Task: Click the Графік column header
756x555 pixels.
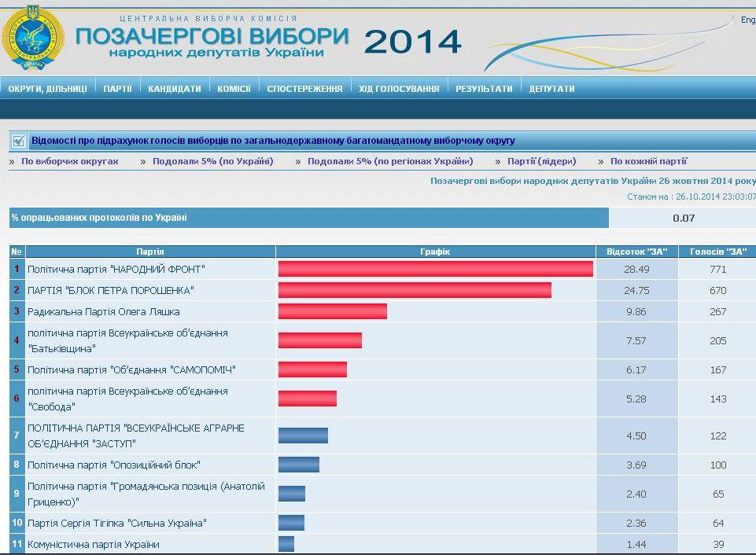Action: [435, 252]
